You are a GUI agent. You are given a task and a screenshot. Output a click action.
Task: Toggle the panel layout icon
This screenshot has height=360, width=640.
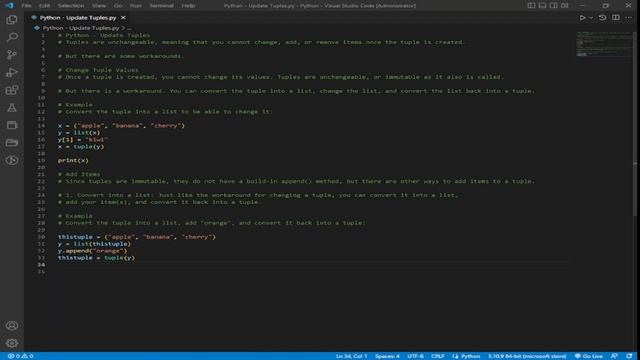click(x=542, y=6)
